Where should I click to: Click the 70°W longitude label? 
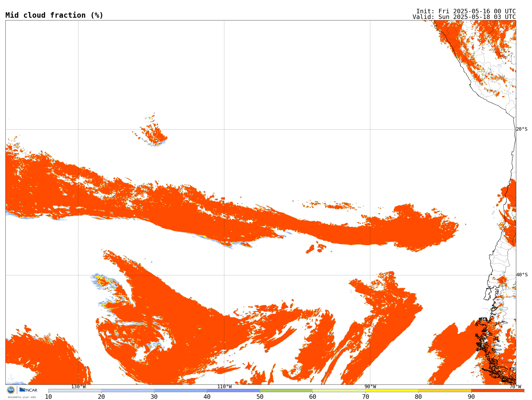[x=515, y=386]
